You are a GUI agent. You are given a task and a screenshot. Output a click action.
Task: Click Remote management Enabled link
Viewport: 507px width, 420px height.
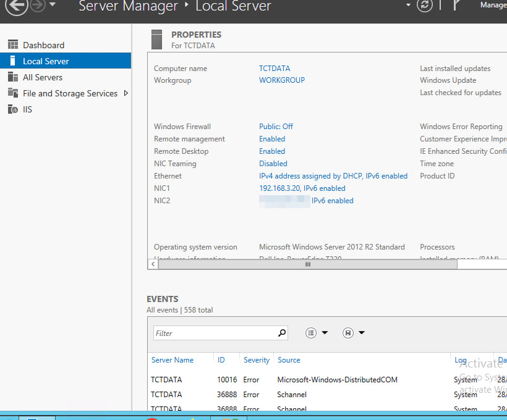(x=272, y=139)
